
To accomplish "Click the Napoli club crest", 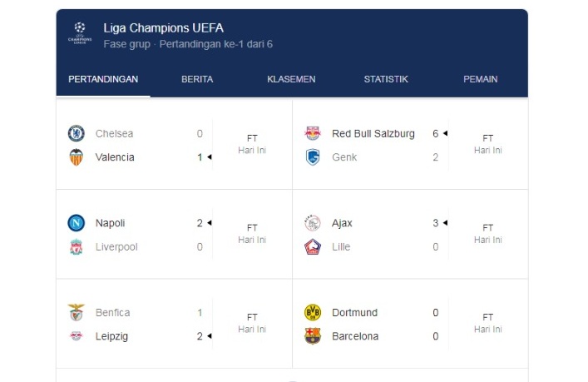I will (x=77, y=223).
